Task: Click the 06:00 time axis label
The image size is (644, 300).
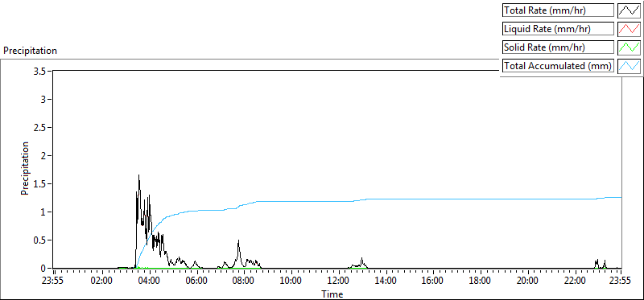Action: coord(196,282)
